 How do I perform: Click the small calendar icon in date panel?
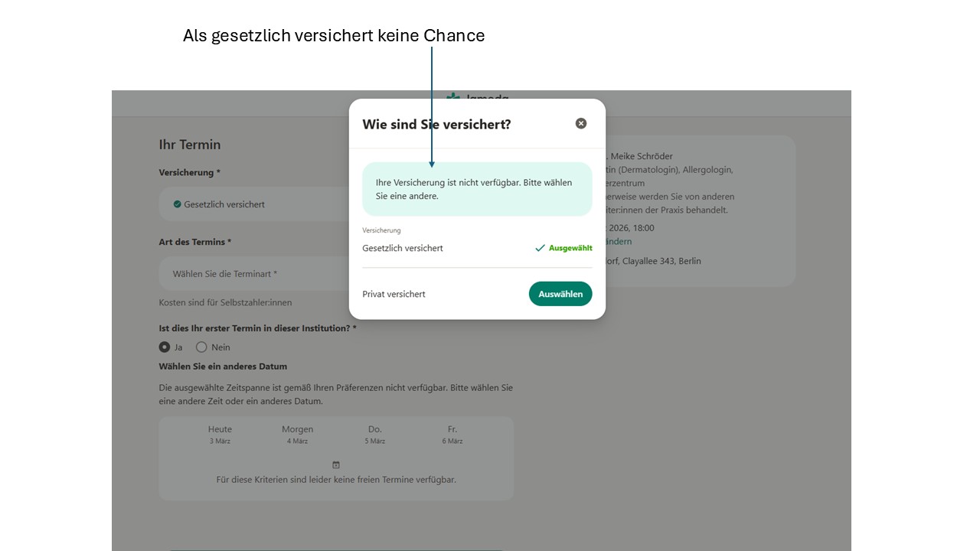335,465
